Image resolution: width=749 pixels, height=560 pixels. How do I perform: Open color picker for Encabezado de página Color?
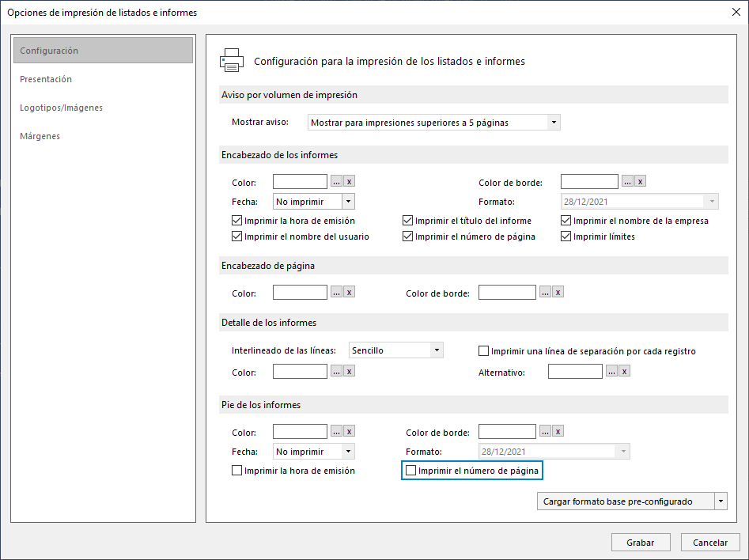[x=336, y=292]
